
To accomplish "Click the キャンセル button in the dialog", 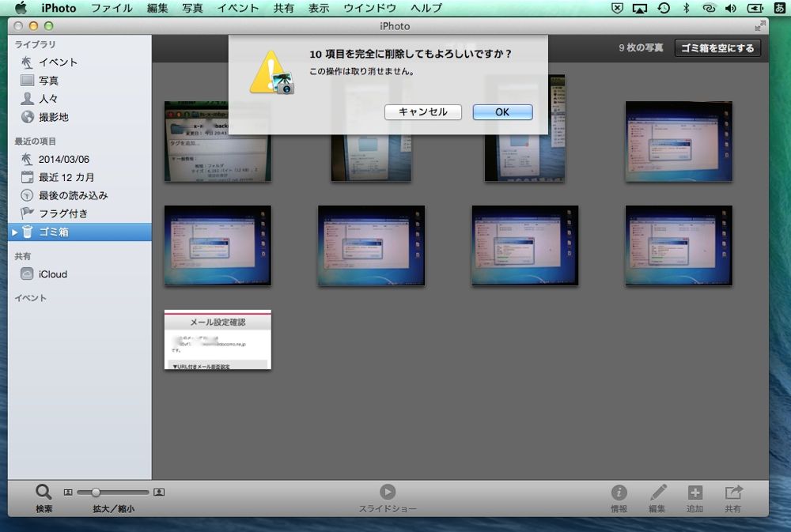I will click(x=422, y=112).
